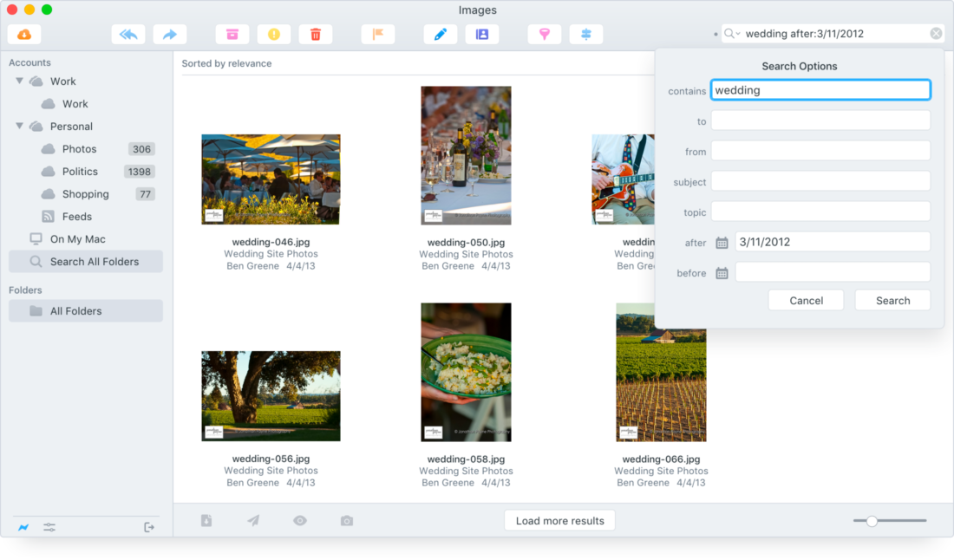Open the search magnifier options dropdown
Image resolution: width=954 pixels, height=560 pixels.
[732, 34]
